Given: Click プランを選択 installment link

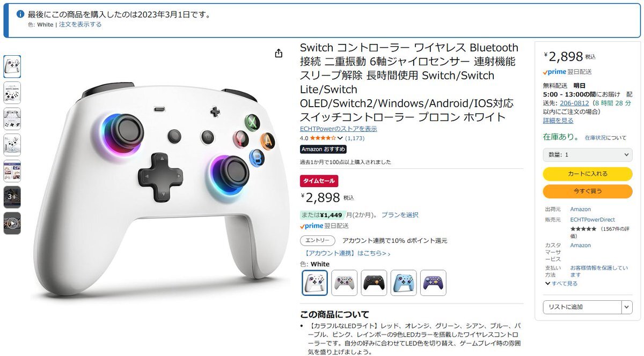Looking at the screenshot, I should [400, 215].
